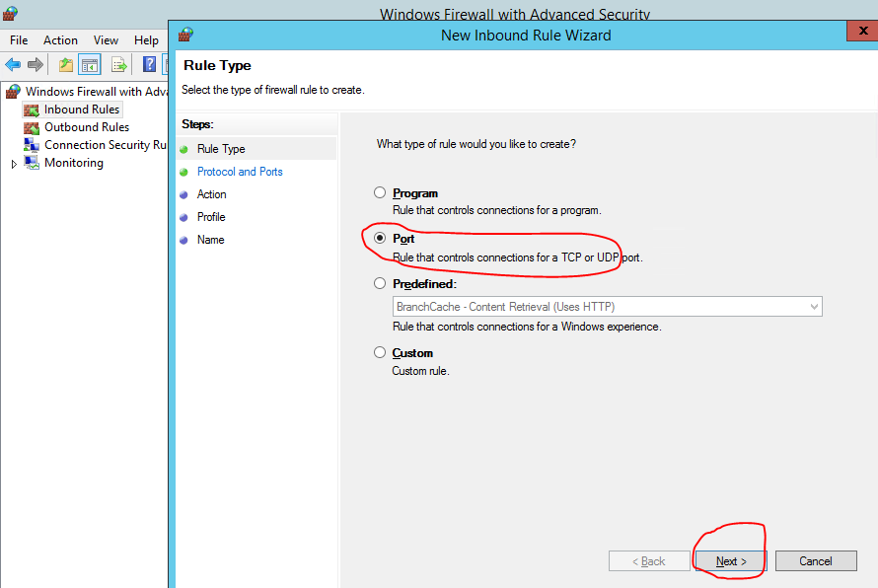
Task: Click the Action step in Steps list
Action: 212,194
